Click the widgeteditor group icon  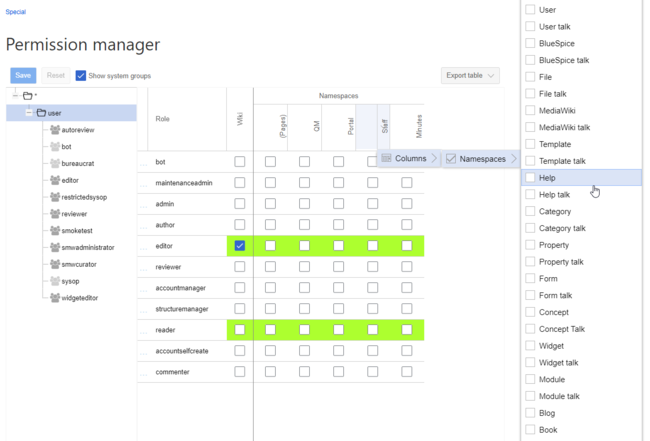55,298
